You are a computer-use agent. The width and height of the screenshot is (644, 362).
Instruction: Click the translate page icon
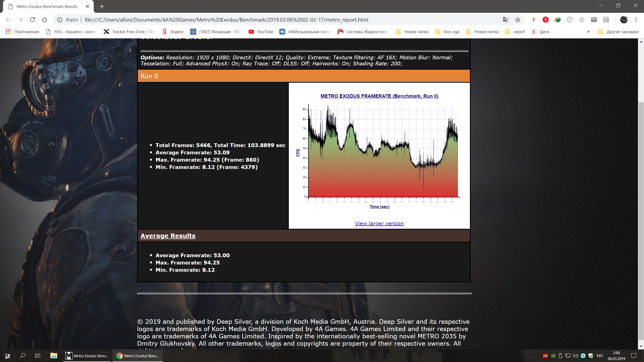505,20
